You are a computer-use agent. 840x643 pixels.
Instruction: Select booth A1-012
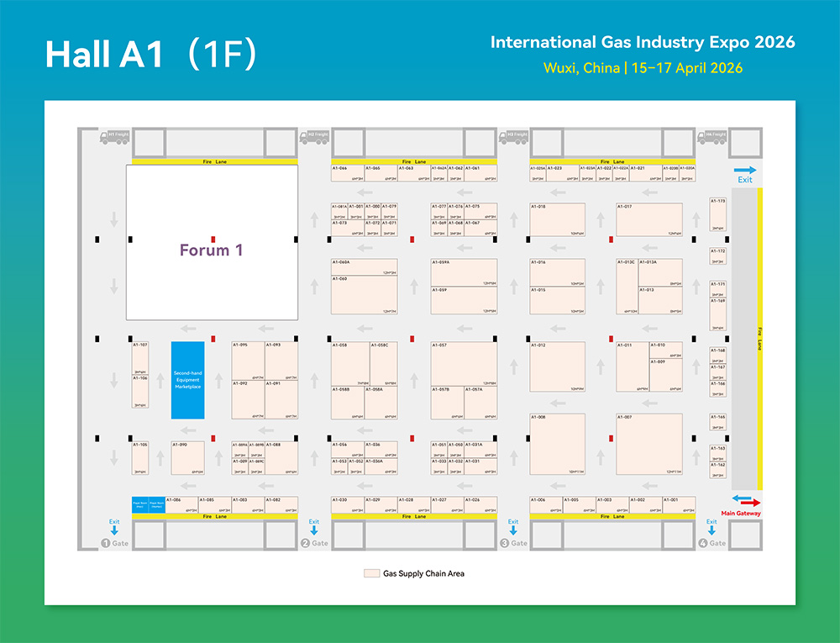pos(557,366)
